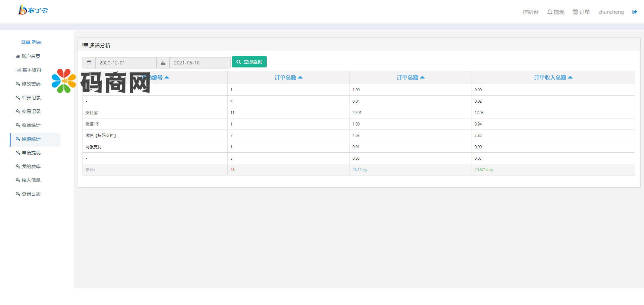Image resolution: width=644 pixels, height=305 pixels.
Task: Open 基本资料 chart item in sidebar
Action: tap(29, 70)
